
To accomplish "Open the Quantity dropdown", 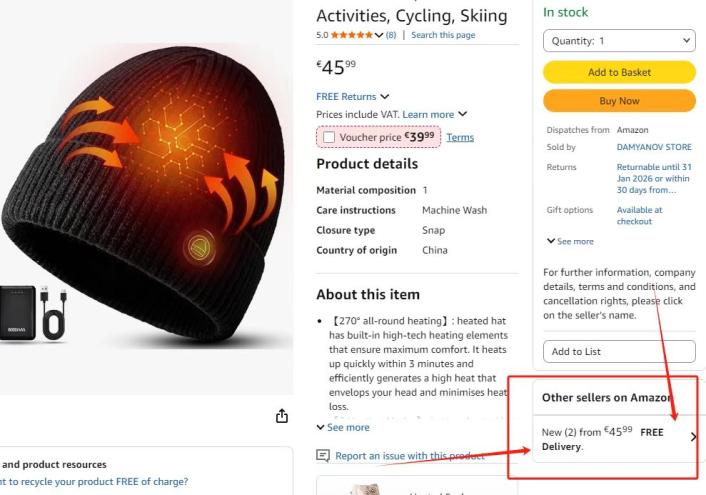I will click(x=619, y=41).
